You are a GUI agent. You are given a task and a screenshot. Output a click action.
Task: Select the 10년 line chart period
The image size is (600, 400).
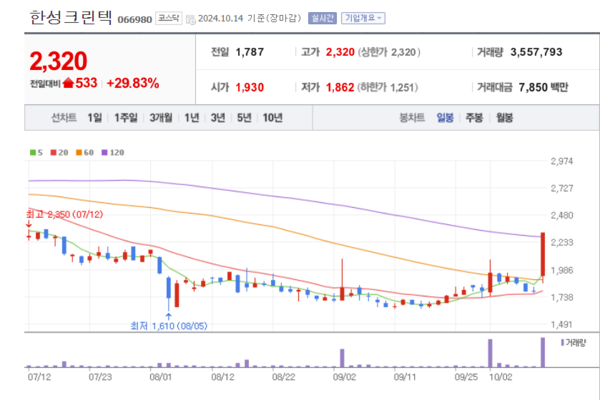(272, 118)
